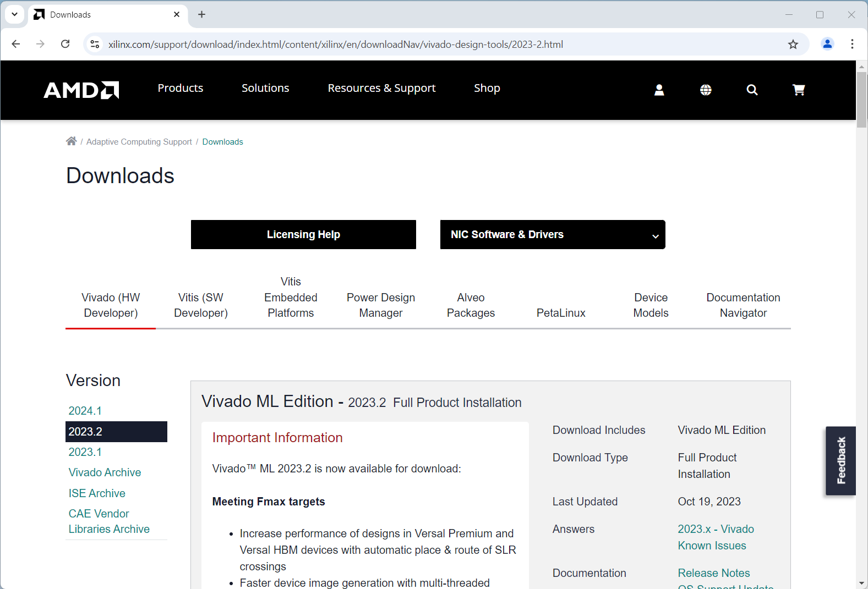Viewport: 868px width, 589px height.
Task: Expand the tab search chevron
Action: [x=14, y=14]
